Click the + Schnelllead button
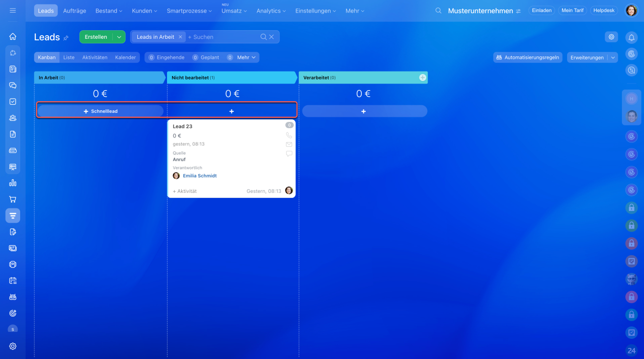The image size is (644, 359). click(101, 111)
